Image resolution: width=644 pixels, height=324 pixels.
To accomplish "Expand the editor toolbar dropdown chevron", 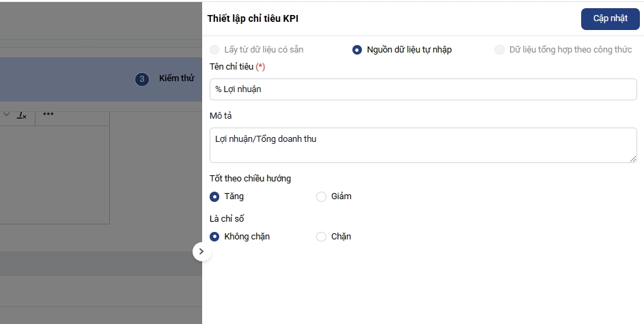I will click(x=6, y=115).
